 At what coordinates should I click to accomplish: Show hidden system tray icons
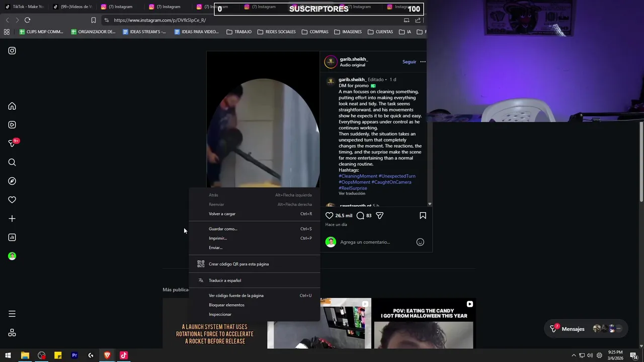574,355
